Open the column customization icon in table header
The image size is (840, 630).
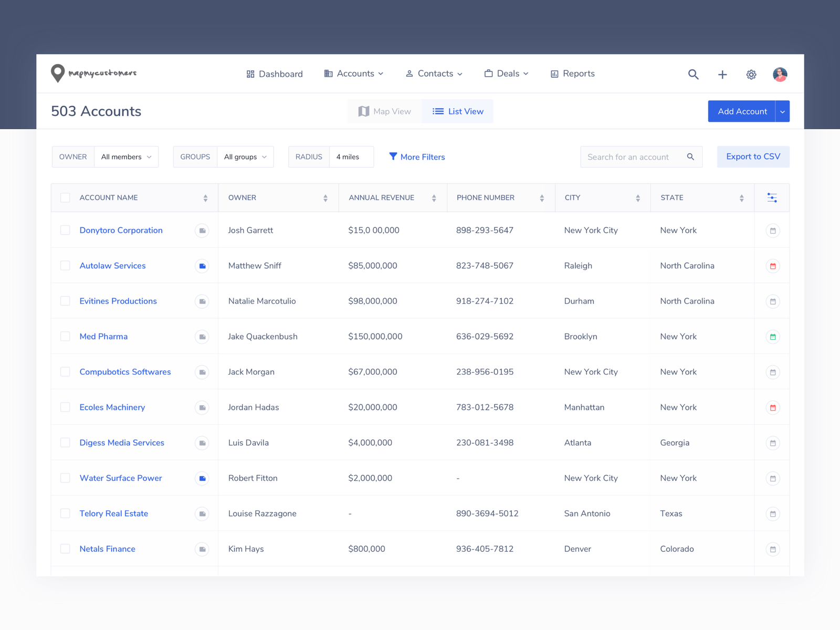[x=772, y=197]
